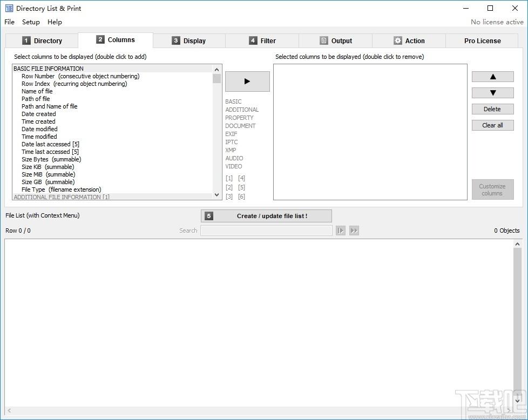Viewport: 528px width, 420px height.
Task: Select Name of file entry
Action: click(112, 91)
